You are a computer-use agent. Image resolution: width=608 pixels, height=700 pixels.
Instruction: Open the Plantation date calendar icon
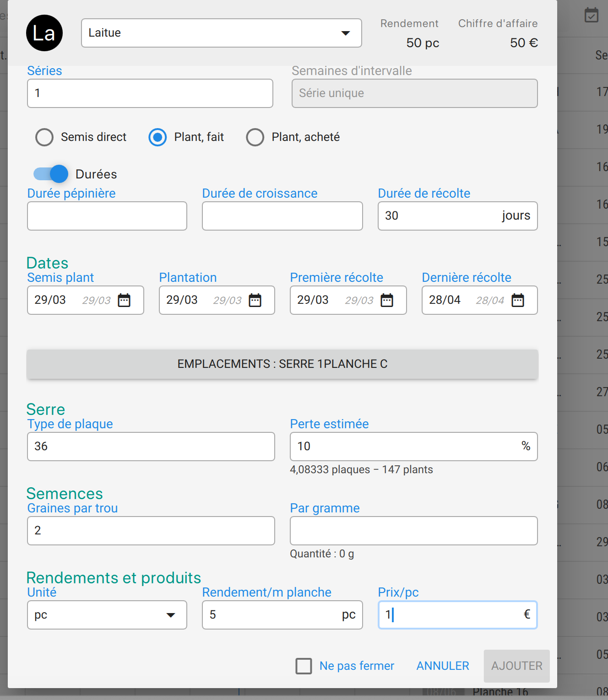(x=255, y=301)
